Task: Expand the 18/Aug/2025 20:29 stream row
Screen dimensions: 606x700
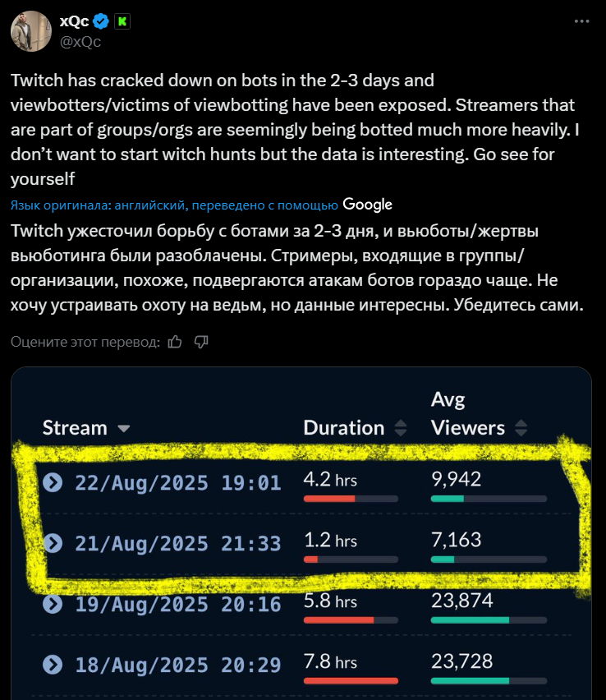Action: point(53,665)
